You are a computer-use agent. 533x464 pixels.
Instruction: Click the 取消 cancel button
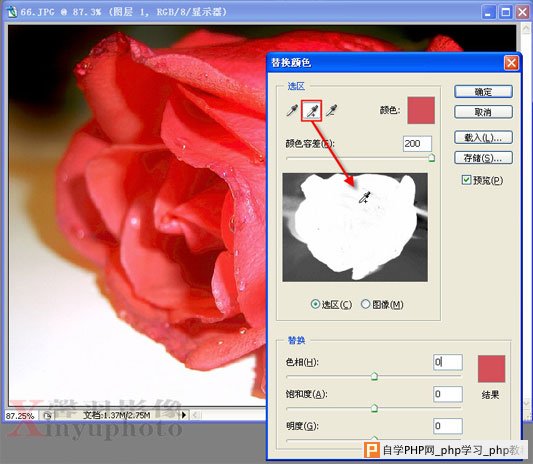(x=483, y=112)
